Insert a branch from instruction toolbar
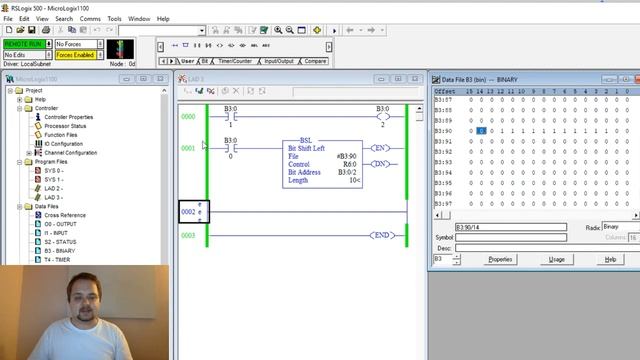This screenshot has height=360, width=640. [x=186, y=45]
